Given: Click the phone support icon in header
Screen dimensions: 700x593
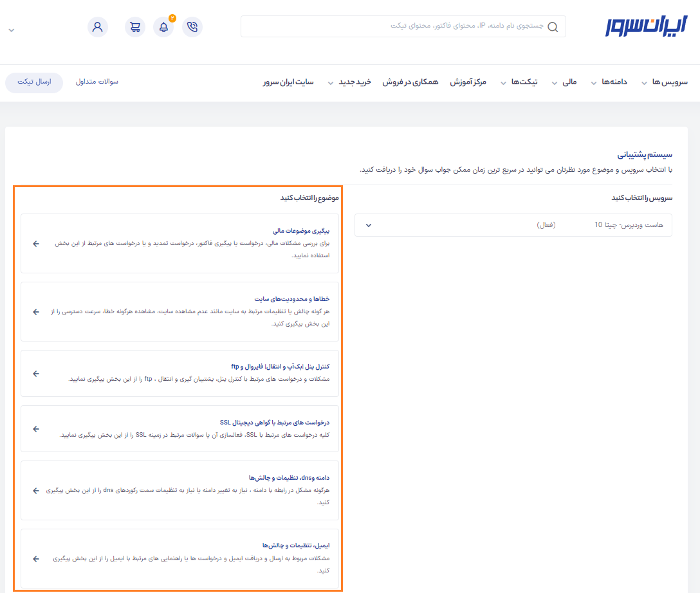Looking at the screenshot, I should [192, 27].
